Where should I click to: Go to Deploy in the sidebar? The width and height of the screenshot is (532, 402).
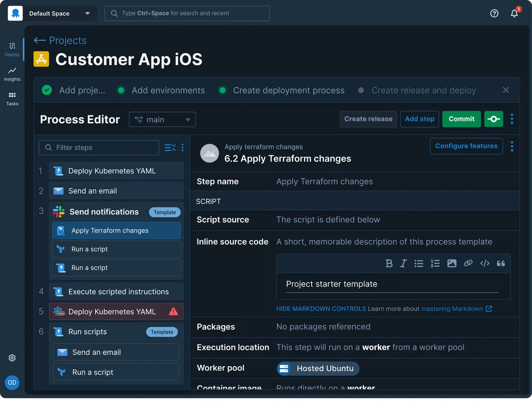(12, 49)
